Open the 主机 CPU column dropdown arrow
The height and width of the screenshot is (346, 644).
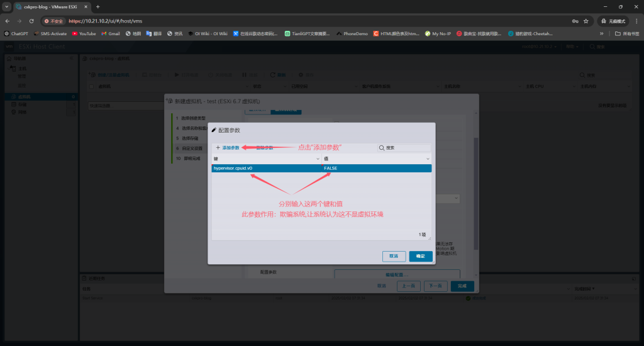coord(574,86)
